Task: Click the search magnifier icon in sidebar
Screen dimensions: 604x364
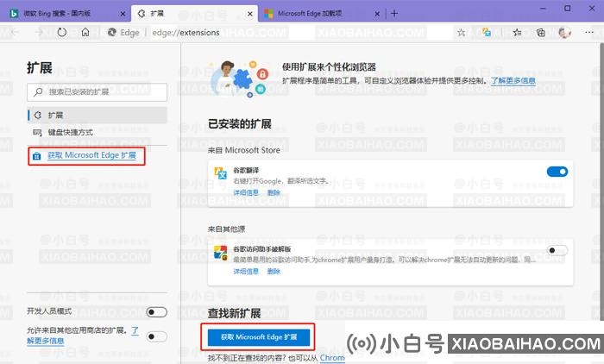Action: click(x=38, y=92)
